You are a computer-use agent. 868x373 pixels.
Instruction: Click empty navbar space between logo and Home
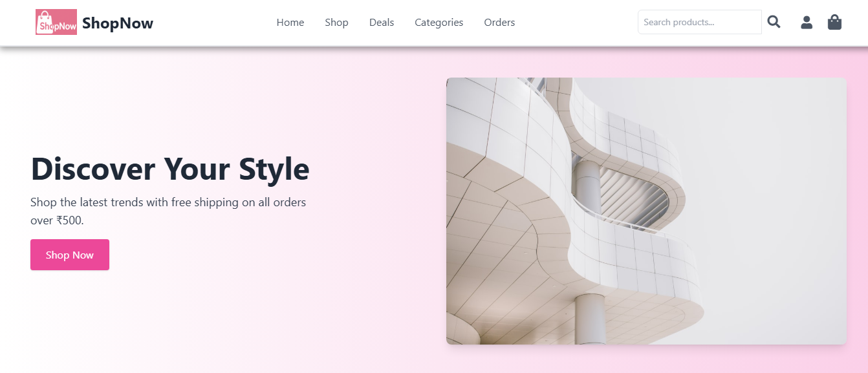213,23
